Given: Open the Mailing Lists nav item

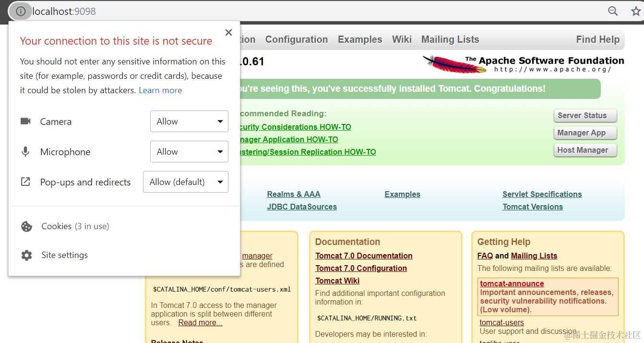Looking at the screenshot, I should [x=450, y=39].
